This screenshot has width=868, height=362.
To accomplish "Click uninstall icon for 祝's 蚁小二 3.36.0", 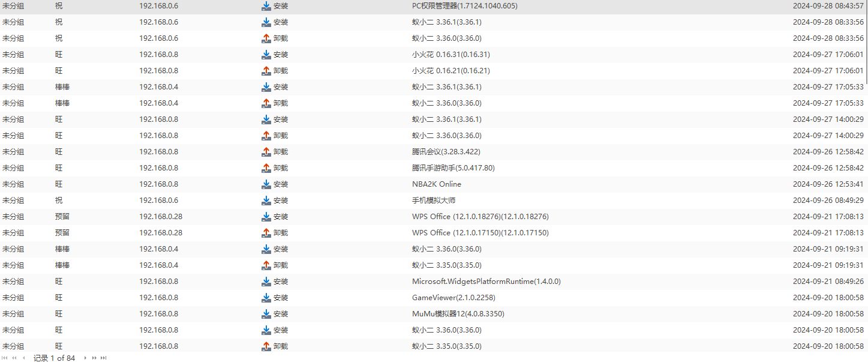I will (266, 38).
